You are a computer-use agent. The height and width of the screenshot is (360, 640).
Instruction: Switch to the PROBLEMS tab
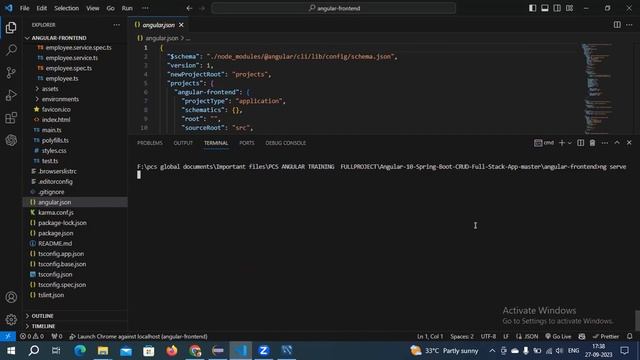(150, 143)
